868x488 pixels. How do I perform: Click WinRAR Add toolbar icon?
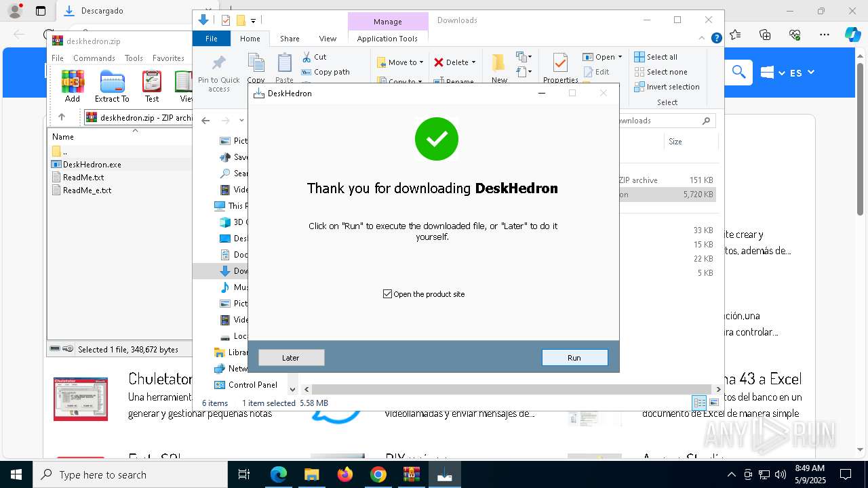tap(73, 86)
